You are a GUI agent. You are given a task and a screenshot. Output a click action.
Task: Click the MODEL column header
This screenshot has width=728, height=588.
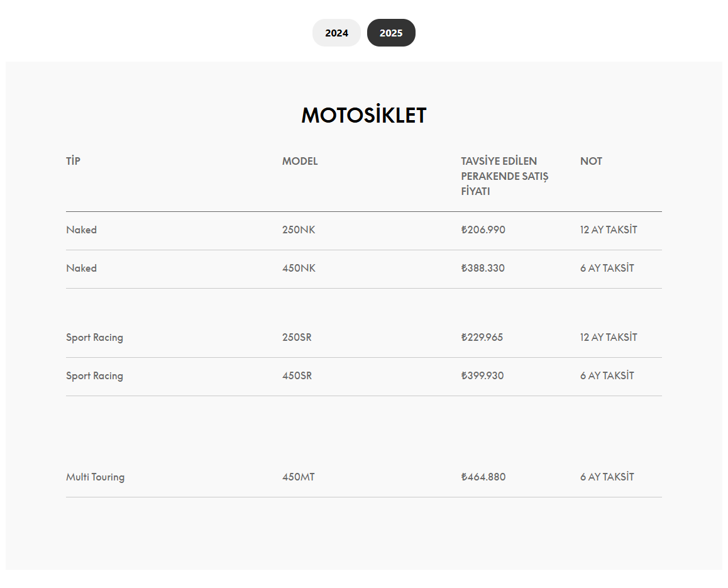click(x=300, y=161)
